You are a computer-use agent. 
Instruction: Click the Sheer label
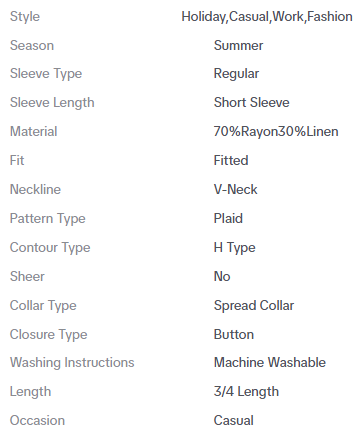click(x=27, y=276)
